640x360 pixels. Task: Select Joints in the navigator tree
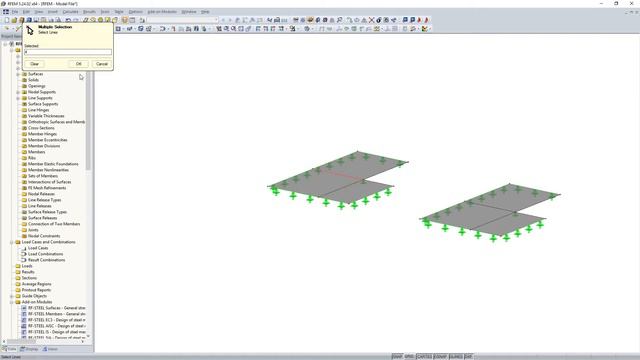tap(33, 230)
